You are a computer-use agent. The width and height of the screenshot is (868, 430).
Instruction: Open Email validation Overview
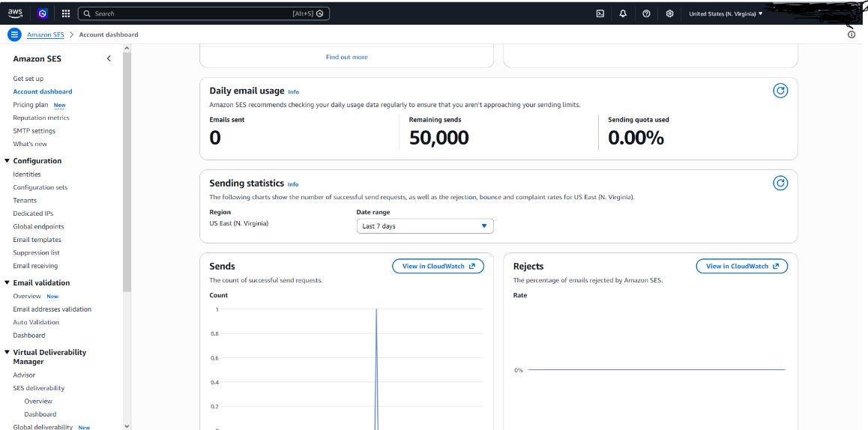pyautogui.click(x=27, y=296)
